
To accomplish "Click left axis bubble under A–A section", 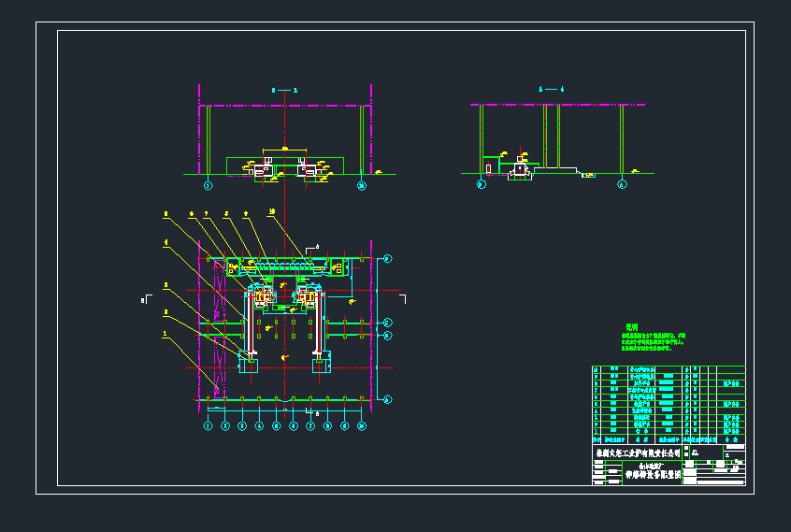I will (481, 184).
